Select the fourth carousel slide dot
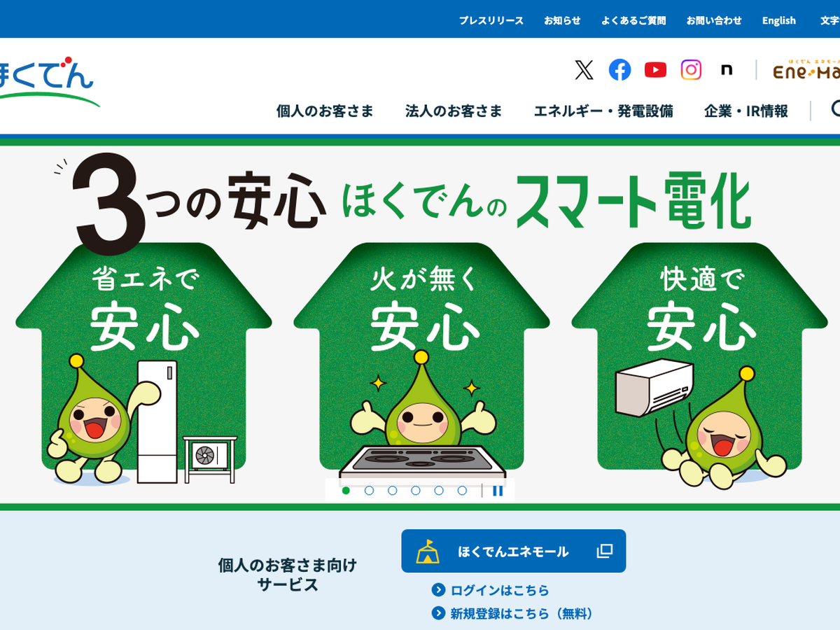 coord(415,491)
